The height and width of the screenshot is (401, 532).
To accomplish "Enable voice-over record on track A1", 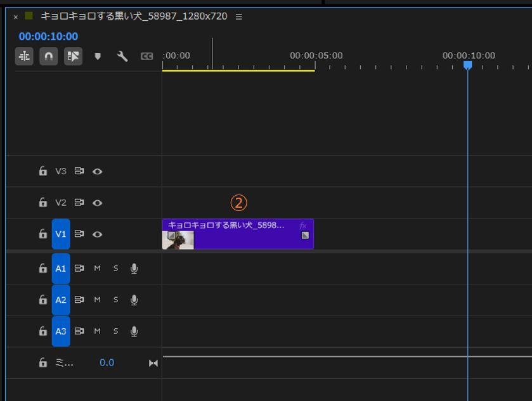I will pyautogui.click(x=134, y=268).
